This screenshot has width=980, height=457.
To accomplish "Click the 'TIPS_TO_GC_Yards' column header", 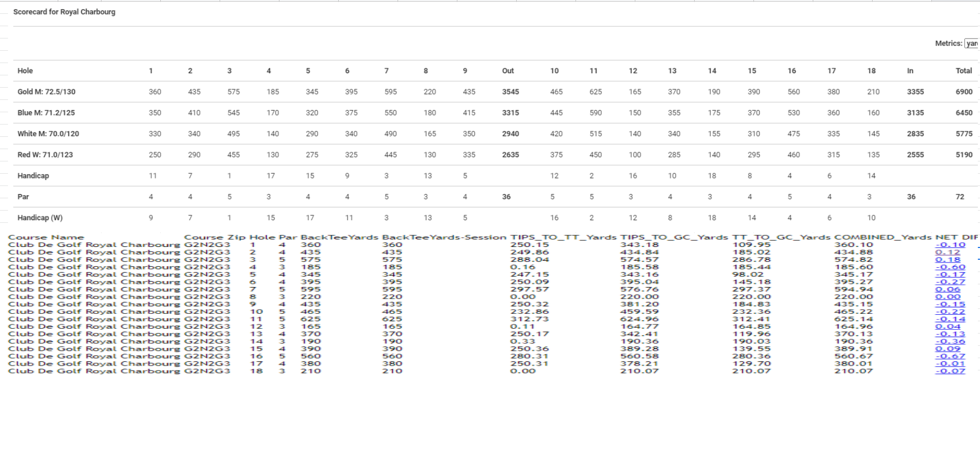I will (x=674, y=237).
